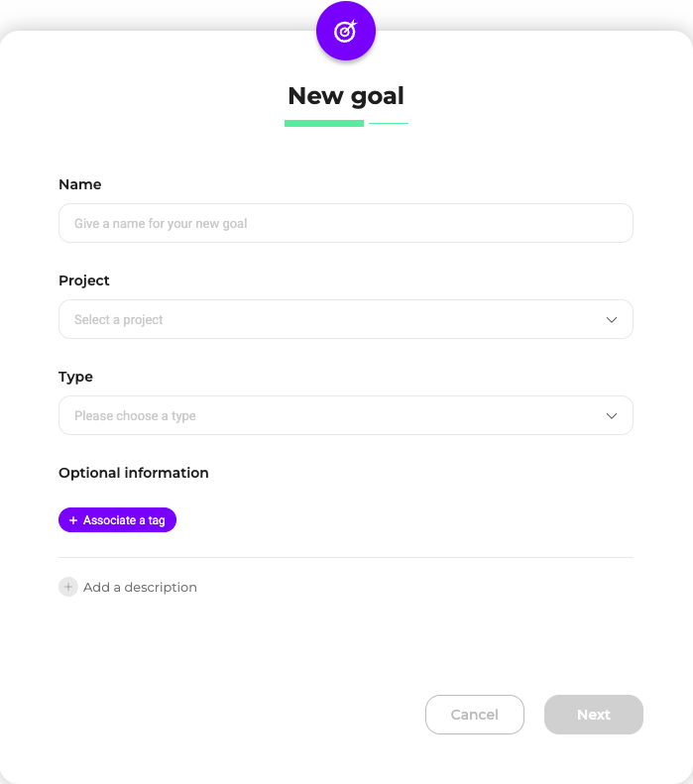Click the plus icon on Associate a tag
The width and height of the screenshot is (693, 784).
click(73, 520)
